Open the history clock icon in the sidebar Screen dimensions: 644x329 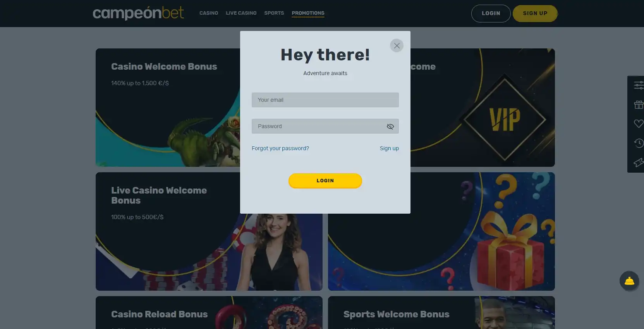point(638,143)
